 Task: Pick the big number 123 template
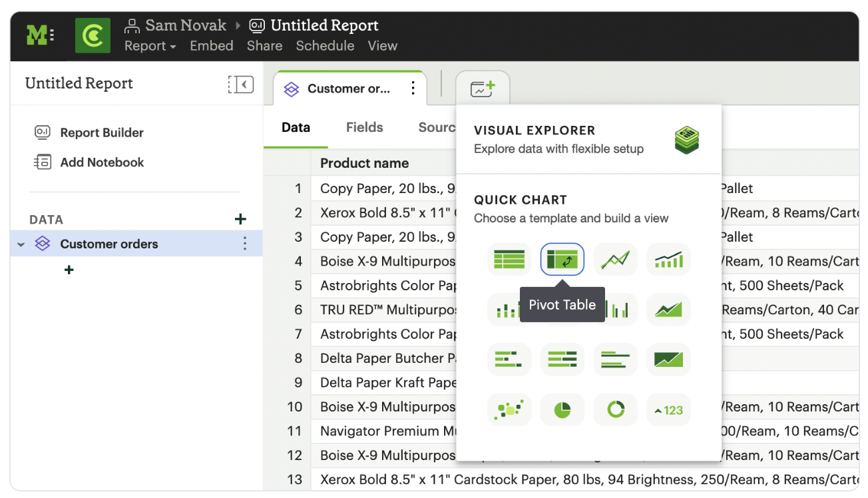coord(669,410)
